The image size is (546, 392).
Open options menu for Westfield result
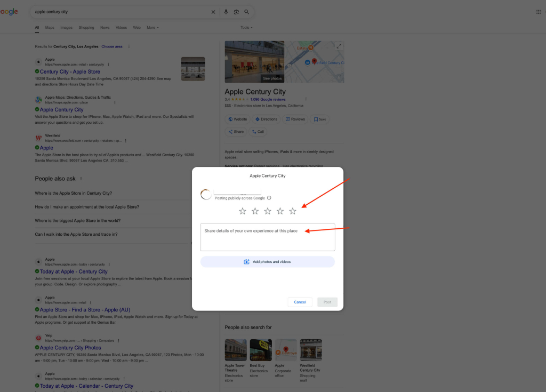(x=125, y=141)
